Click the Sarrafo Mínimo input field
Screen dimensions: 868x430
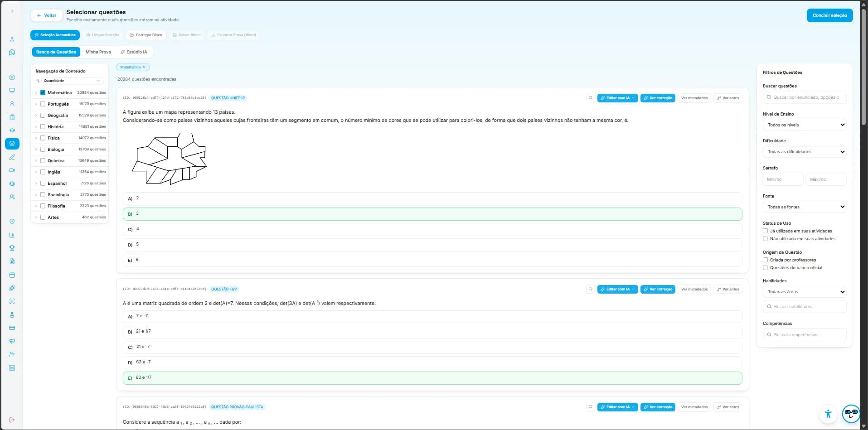(x=783, y=179)
